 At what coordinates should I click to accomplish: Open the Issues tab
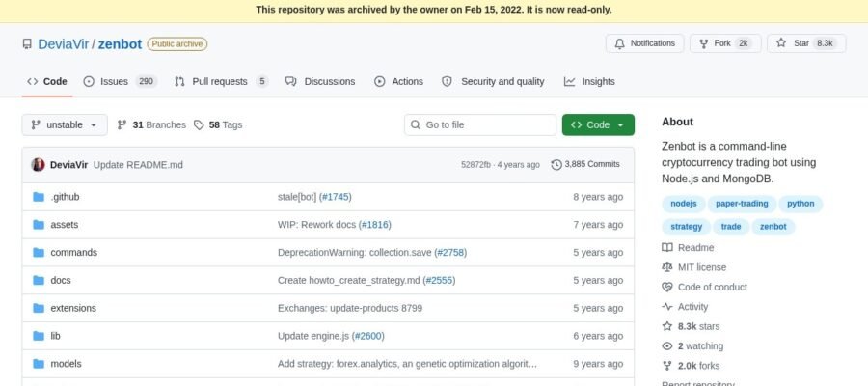pos(121,81)
